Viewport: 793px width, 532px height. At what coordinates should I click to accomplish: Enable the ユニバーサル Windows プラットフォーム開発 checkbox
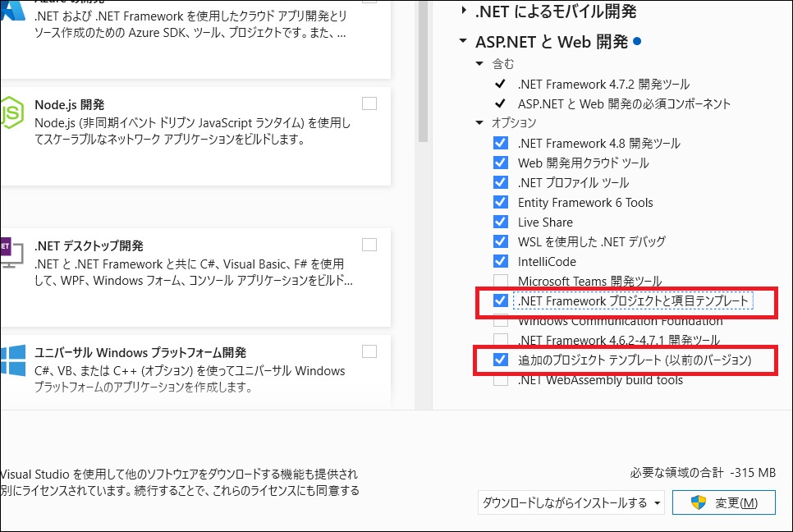pyautogui.click(x=369, y=351)
